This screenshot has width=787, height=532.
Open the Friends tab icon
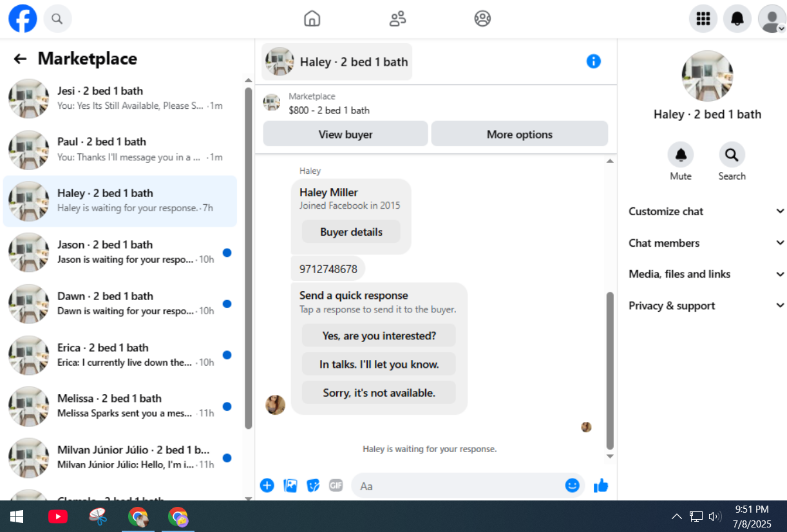pyautogui.click(x=397, y=19)
